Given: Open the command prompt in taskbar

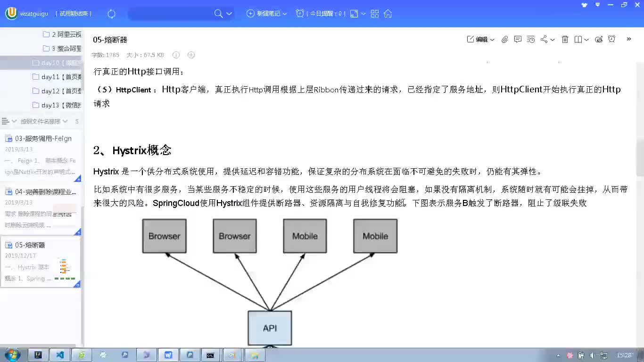Looking at the screenshot, I should click(x=211, y=355).
